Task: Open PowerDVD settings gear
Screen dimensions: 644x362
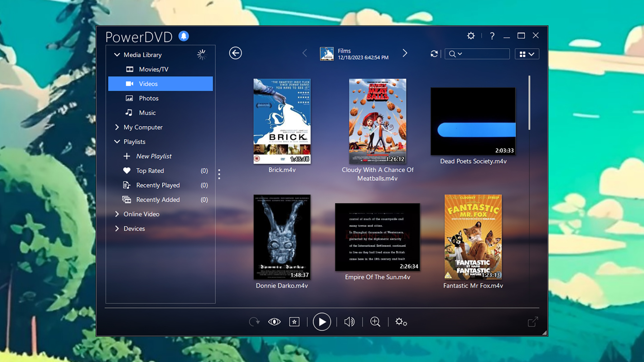Action: coord(471,36)
